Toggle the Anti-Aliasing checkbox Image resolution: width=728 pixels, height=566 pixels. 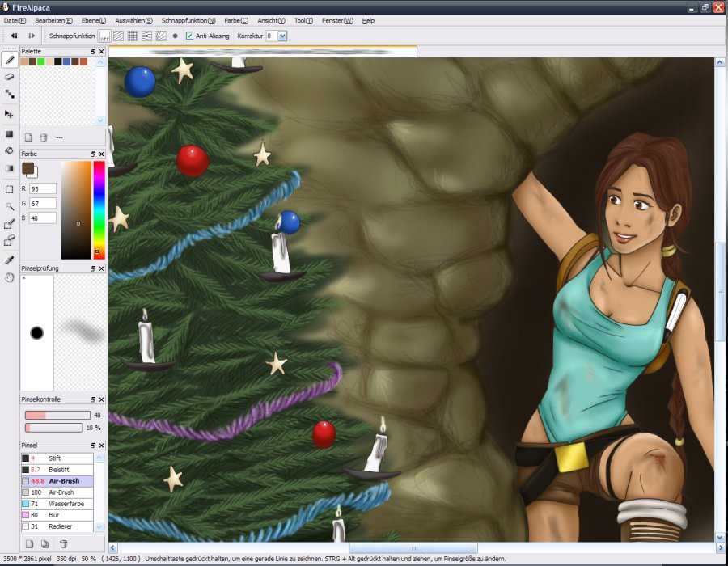(189, 36)
